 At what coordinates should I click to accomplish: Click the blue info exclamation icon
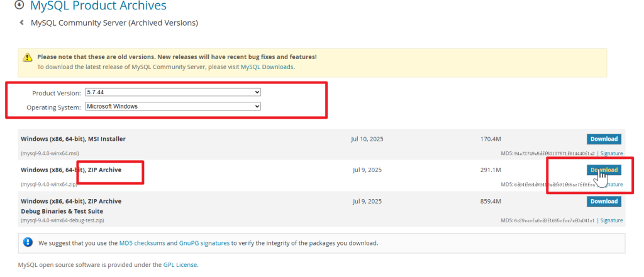[28, 242]
